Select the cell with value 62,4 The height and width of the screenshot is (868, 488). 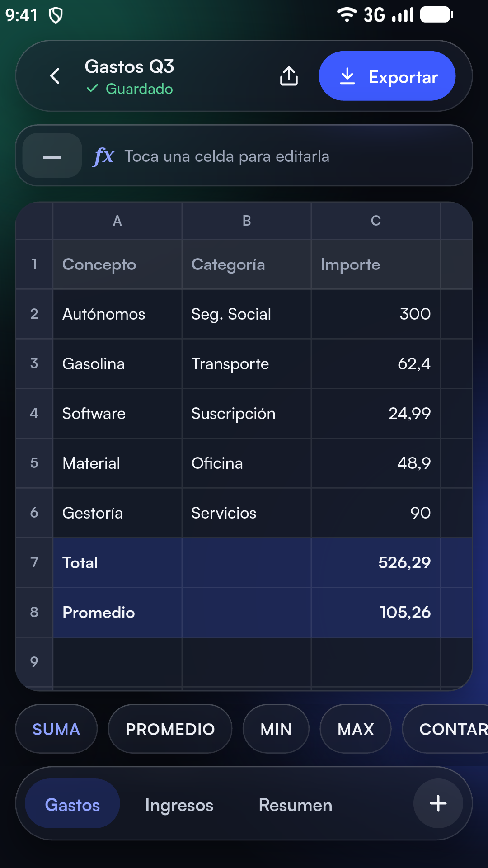coord(376,363)
